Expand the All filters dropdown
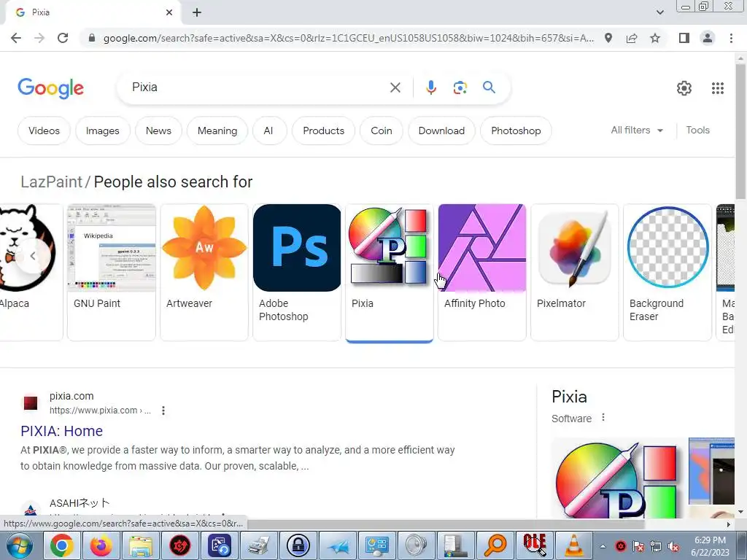Screen dimensions: 747x560 (x=637, y=130)
